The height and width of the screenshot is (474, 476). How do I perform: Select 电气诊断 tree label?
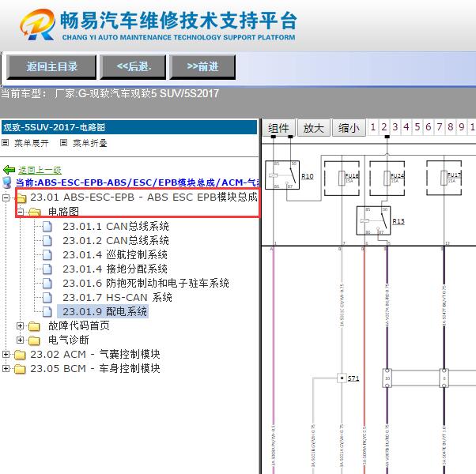69,340
